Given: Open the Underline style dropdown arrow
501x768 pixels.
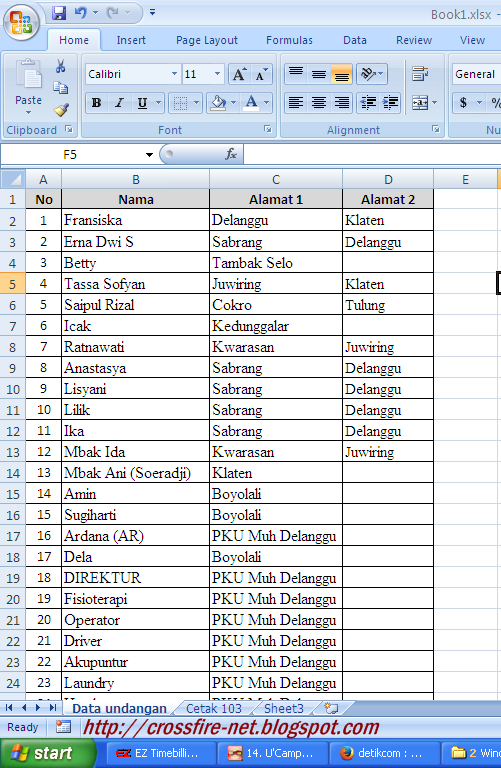Looking at the screenshot, I should coord(158,103).
